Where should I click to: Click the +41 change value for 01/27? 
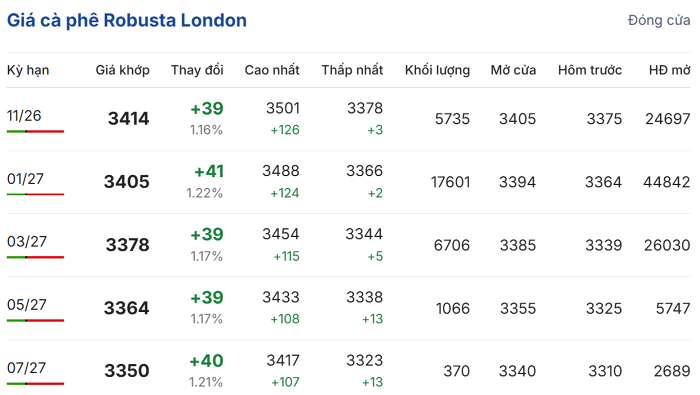[209, 171]
